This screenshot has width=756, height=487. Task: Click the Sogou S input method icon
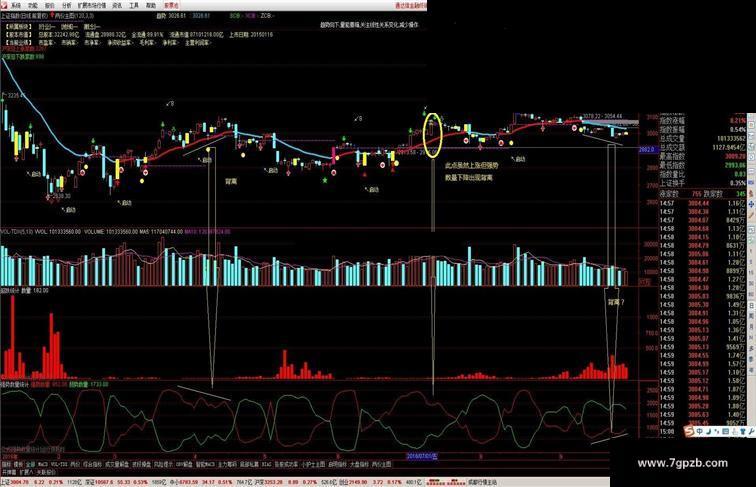point(688,431)
